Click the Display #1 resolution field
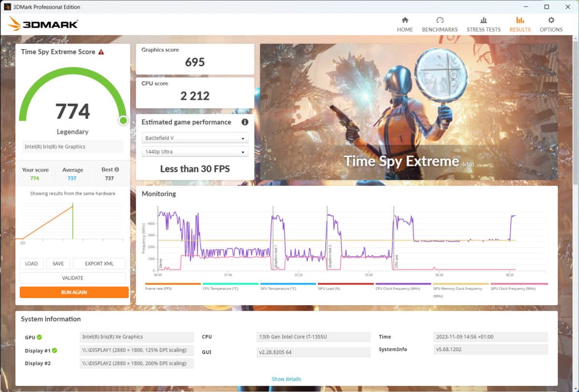This screenshot has height=392, width=579. tap(137, 350)
